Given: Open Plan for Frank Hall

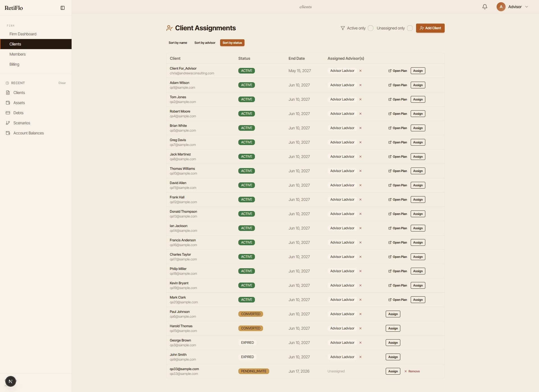Looking at the screenshot, I should [398, 200].
